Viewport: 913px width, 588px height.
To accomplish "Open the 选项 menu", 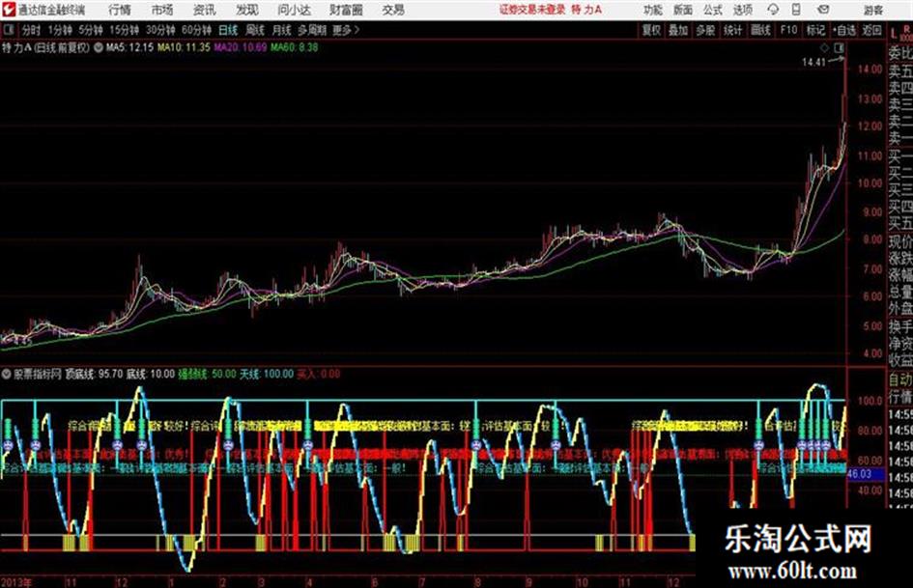I will [x=743, y=10].
